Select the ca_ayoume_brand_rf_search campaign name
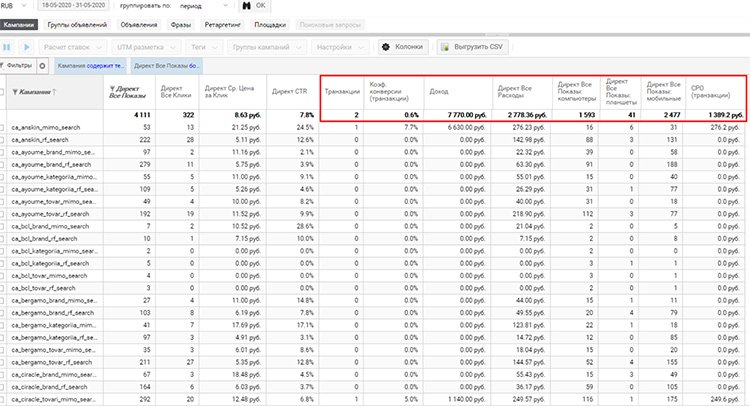 click(51, 165)
